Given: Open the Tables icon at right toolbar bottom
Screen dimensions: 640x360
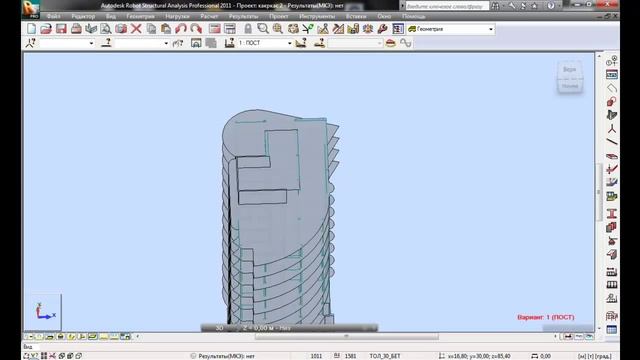Looking at the screenshot, I should coord(611,329).
